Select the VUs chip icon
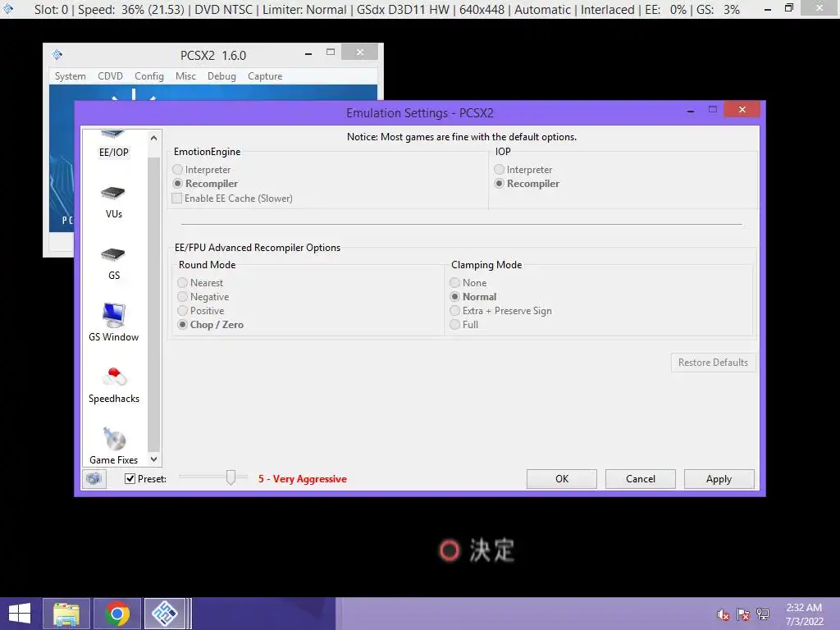Image resolution: width=840 pixels, height=630 pixels. click(113, 193)
